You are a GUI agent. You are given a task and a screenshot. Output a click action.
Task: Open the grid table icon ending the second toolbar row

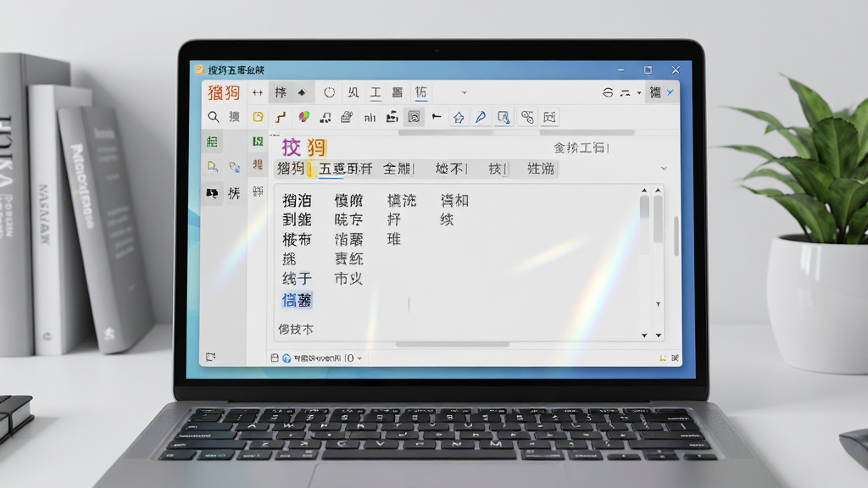coord(549,117)
